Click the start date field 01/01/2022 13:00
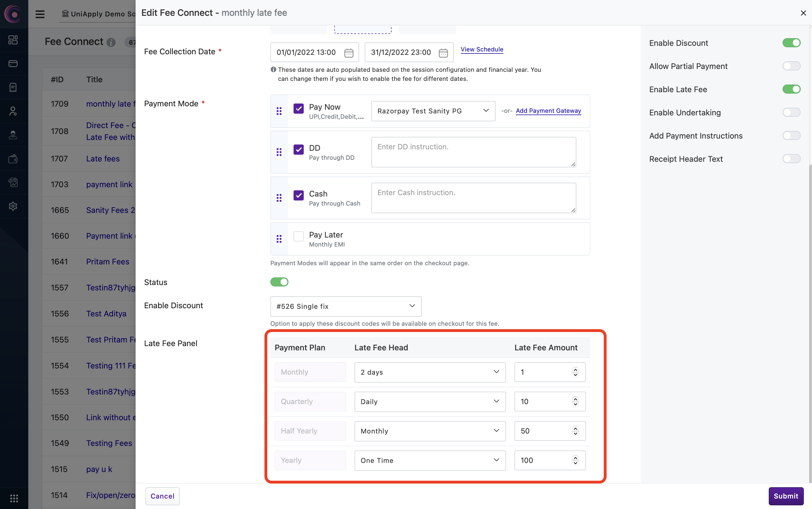 314,53
